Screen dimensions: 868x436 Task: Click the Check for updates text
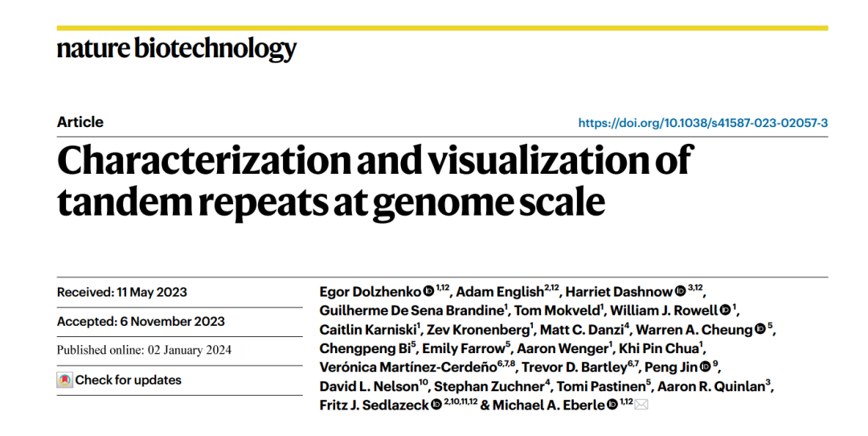(129, 380)
